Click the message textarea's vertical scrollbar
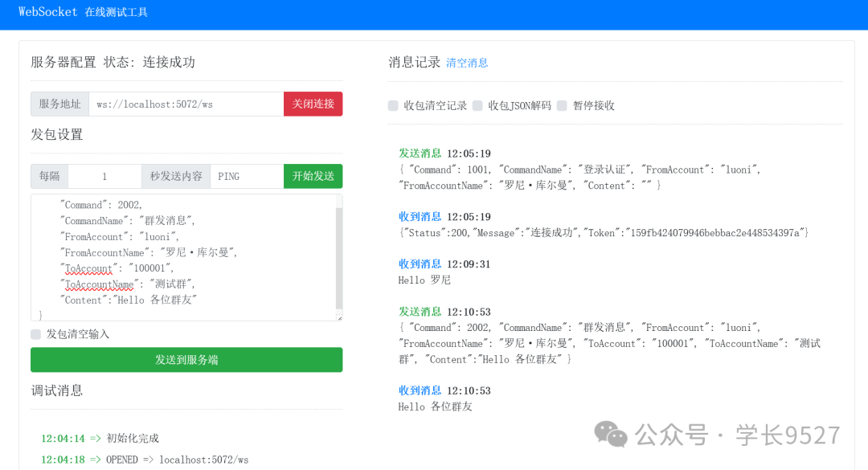The height and width of the screenshot is (470, 868). 339,257
